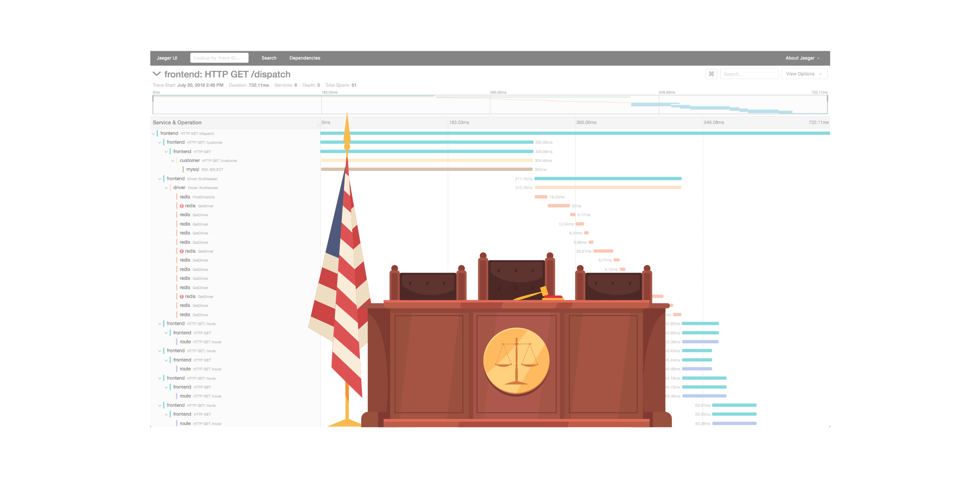980x478 pixels.
Task: Expand the frontend HTTP GET /customer span
Action: (x=160, y=142)
